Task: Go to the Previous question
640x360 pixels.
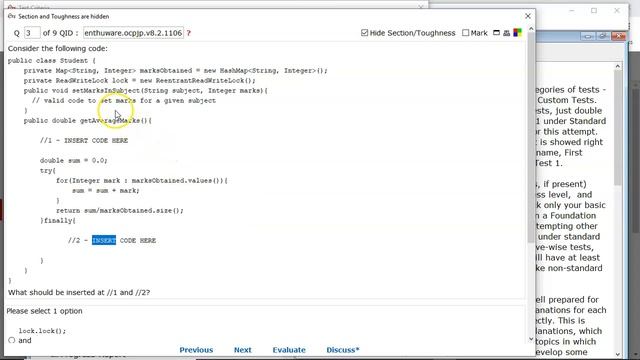Action: coord(196,350)
